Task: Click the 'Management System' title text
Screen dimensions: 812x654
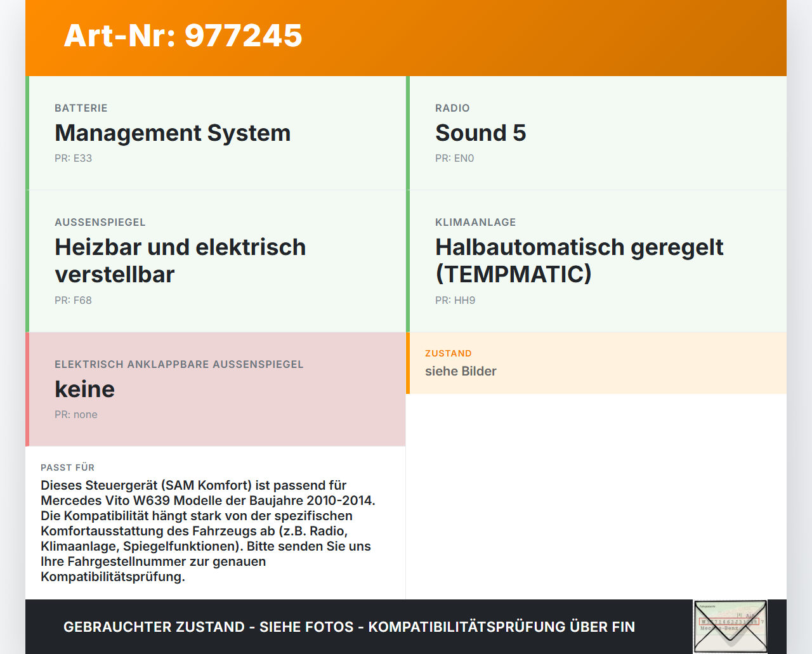Action: point(173,133)
